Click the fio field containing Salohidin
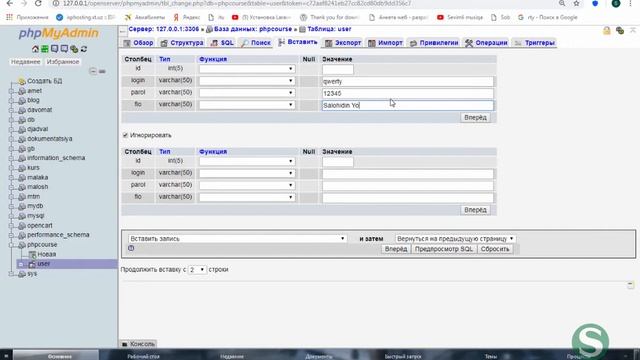Screen dimensions: 640x360 [x=407, y=105]
